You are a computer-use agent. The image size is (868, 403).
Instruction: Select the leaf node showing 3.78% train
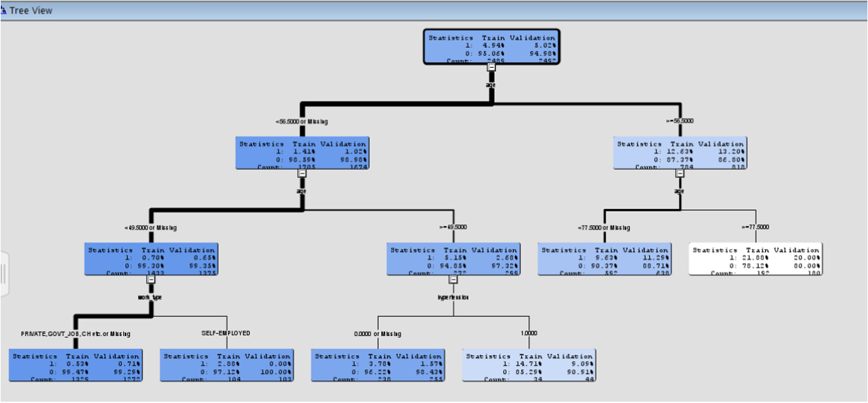click(x=378, y=365)
